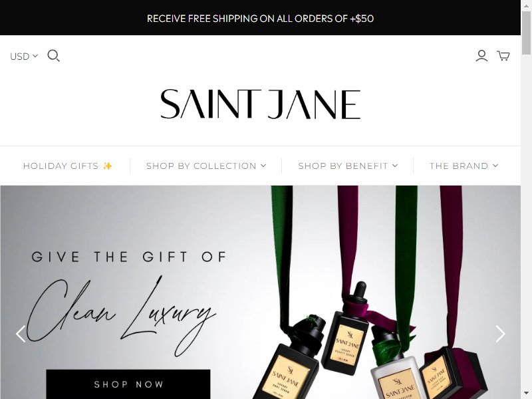
Task: Open the search magnifier icon
Action: click(x=53, y=56)
